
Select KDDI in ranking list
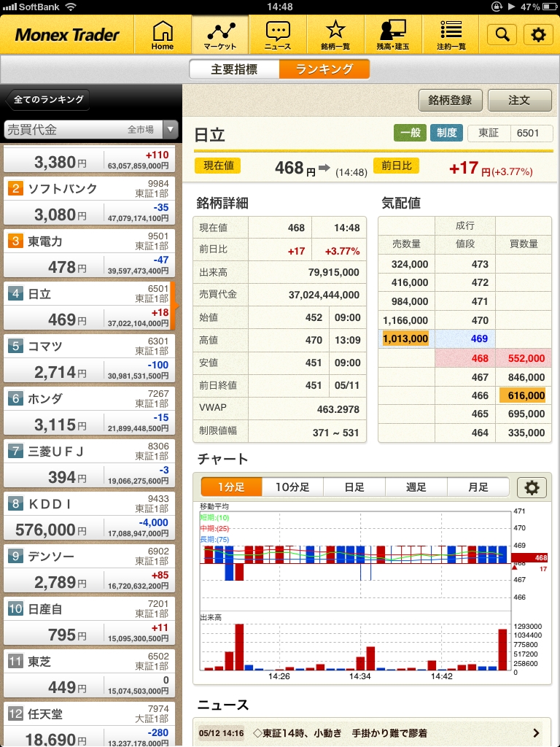tap(89, 516)
